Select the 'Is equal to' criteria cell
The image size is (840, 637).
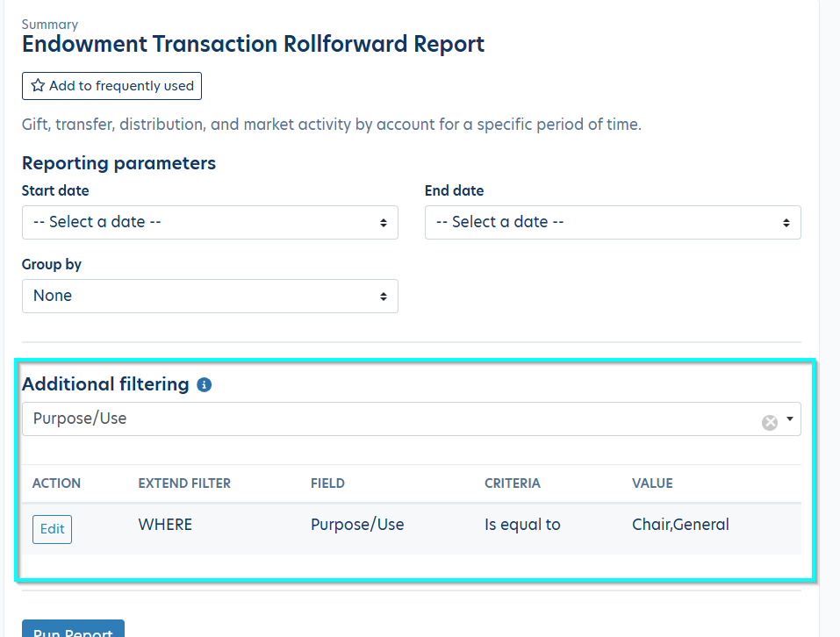(x=522, y=525)
